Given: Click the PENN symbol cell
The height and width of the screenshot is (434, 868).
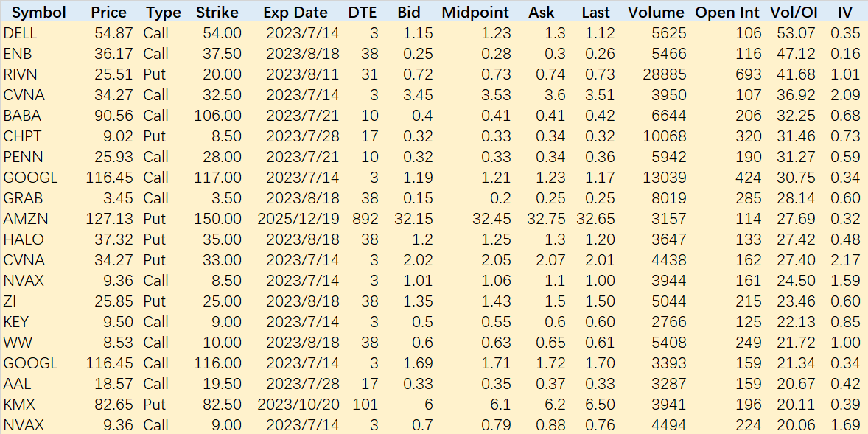Looking at the screenshot, I should coord(23,157).
